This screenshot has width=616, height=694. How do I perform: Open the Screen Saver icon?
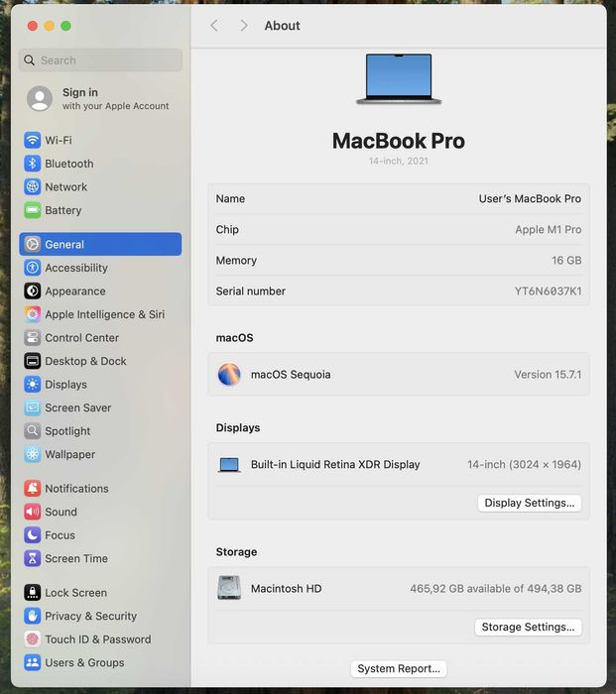[33, 407]
